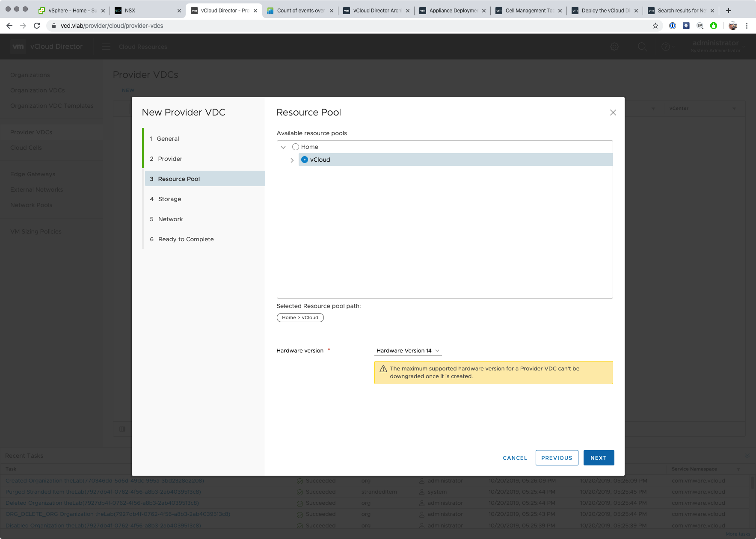Open the hamburger navigation menu

[106, 47]
